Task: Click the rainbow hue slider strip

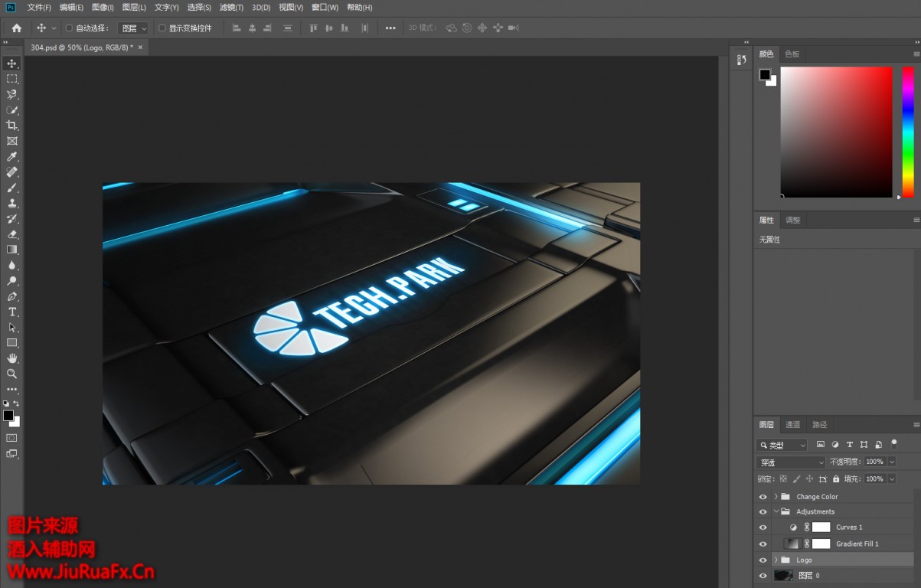Action: [x=907, y=132]
